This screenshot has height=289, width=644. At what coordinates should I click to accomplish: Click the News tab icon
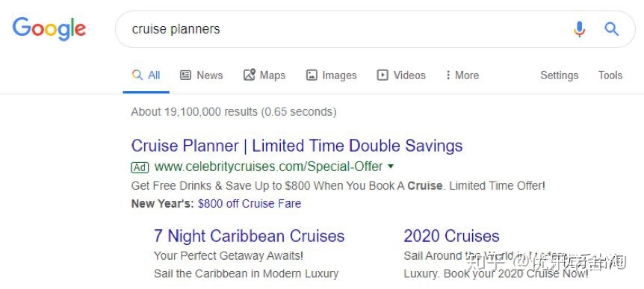click(x=185, y=75)
